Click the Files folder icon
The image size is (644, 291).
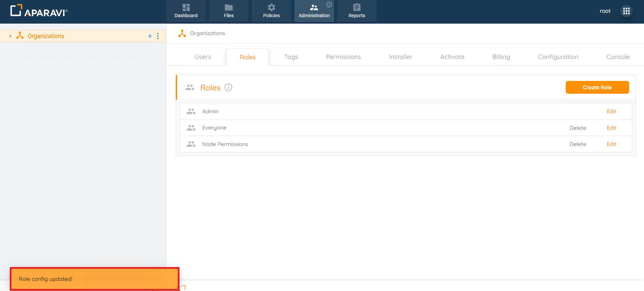(228, 7)
